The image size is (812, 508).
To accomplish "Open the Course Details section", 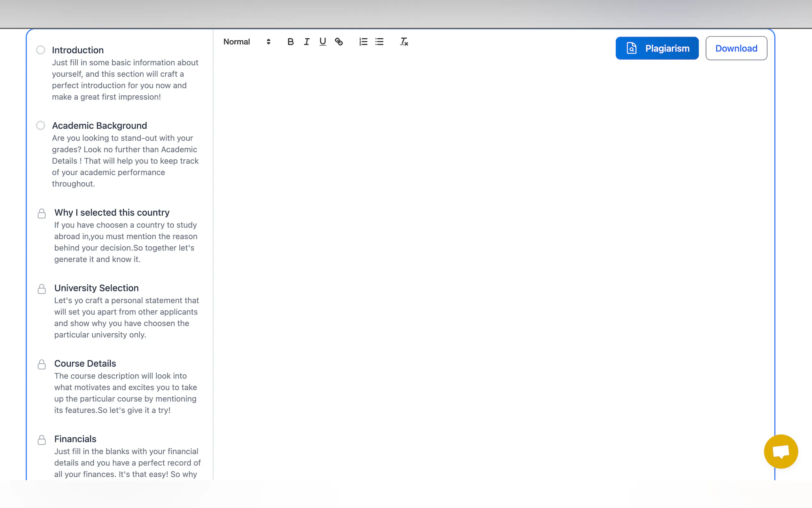I will pyautogui.click(x=85, y=363).
